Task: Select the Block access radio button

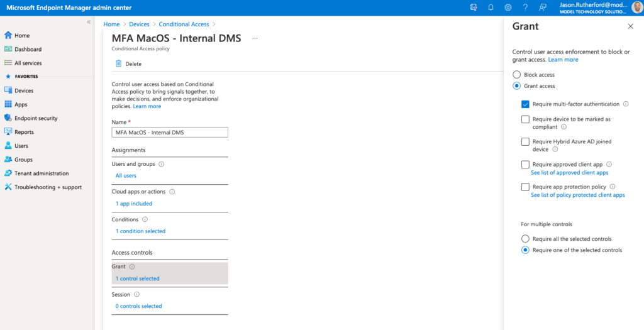Action: 517,75
